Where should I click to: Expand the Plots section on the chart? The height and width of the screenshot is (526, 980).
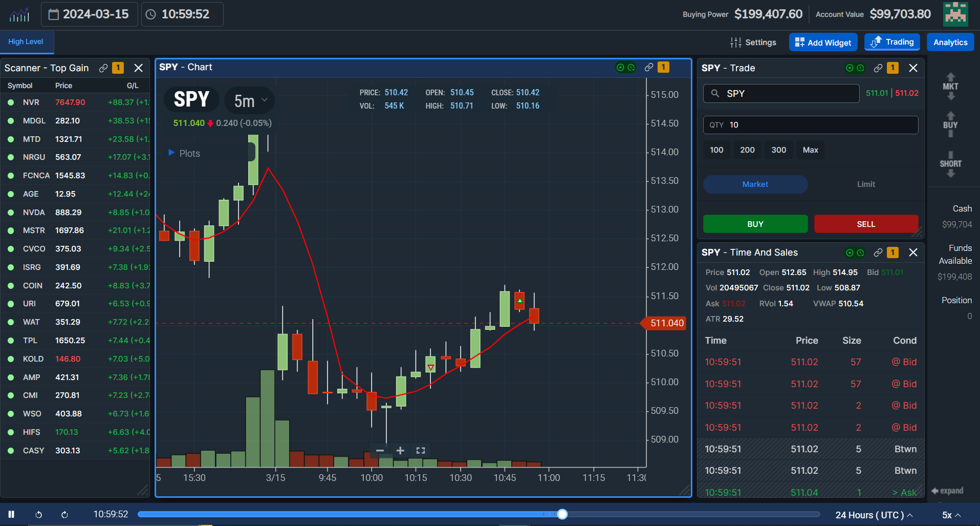171,153
